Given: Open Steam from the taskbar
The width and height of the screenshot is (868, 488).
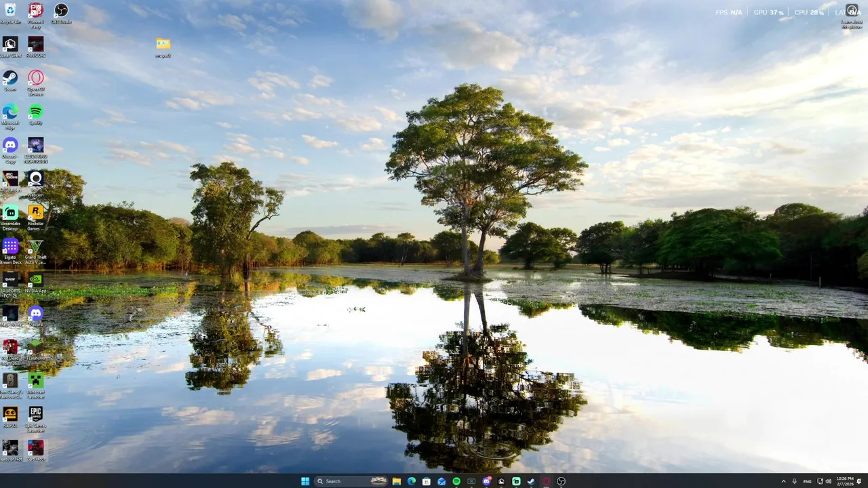Looking at the screenshot, I should [x=531, y=481].
